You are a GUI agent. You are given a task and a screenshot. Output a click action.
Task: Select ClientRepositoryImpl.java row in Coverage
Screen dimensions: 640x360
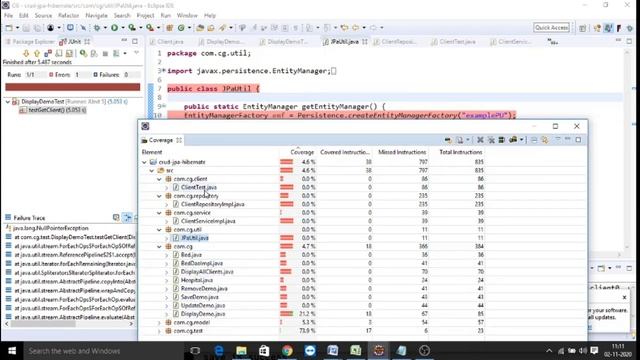tap(213, 204)
